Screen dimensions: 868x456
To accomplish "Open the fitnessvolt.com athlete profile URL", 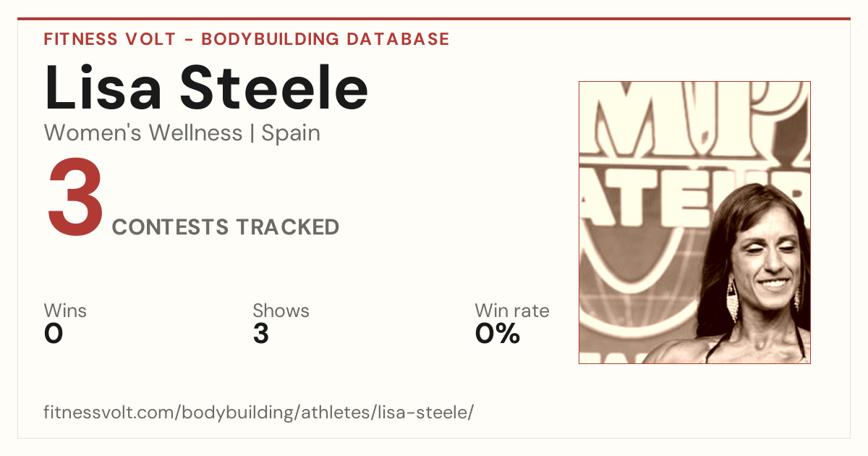I will 259,413.
